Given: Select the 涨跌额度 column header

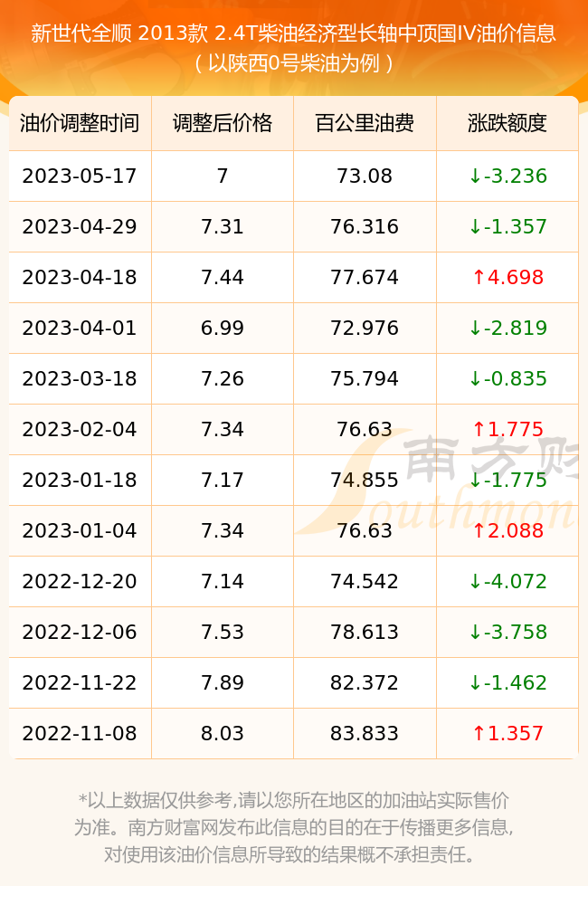Looking at the screenshot, I should 507,123.
